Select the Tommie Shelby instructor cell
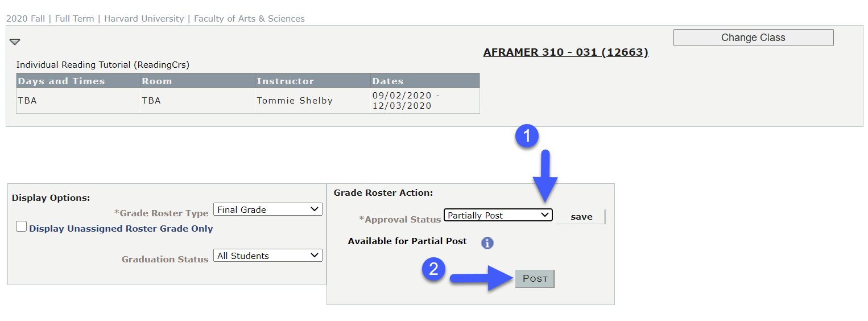 point(312,101)
